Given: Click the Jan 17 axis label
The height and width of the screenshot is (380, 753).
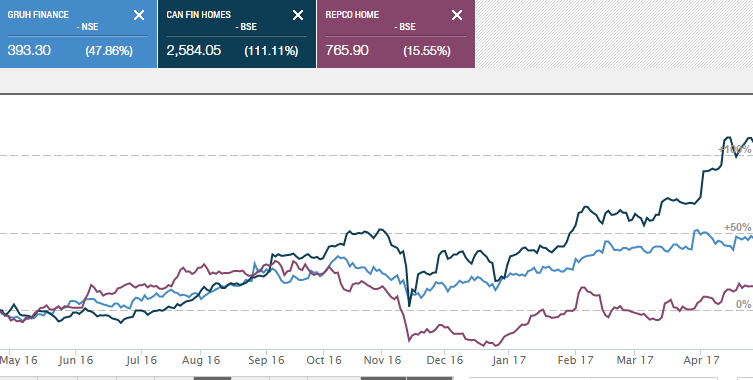Looking at the screenshot, I should tap(508, 360).
